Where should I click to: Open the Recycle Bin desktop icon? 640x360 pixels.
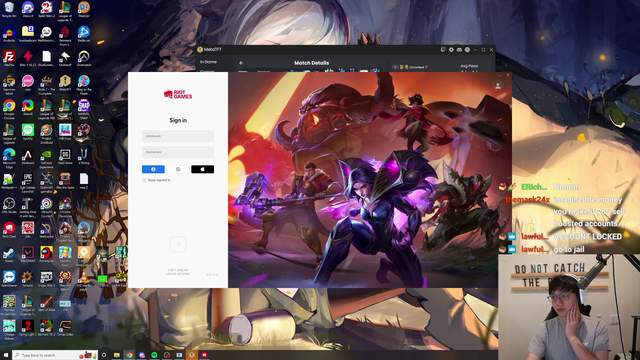point(9,9)
